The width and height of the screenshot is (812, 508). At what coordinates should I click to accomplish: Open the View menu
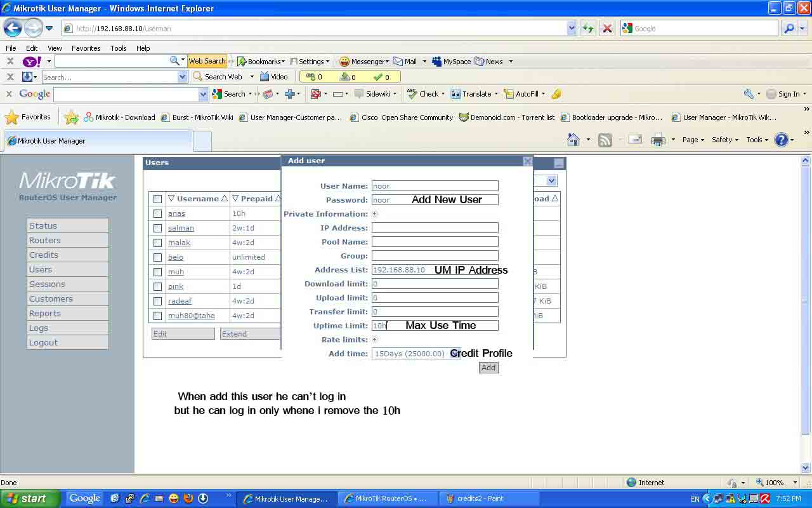coord(55,48)
